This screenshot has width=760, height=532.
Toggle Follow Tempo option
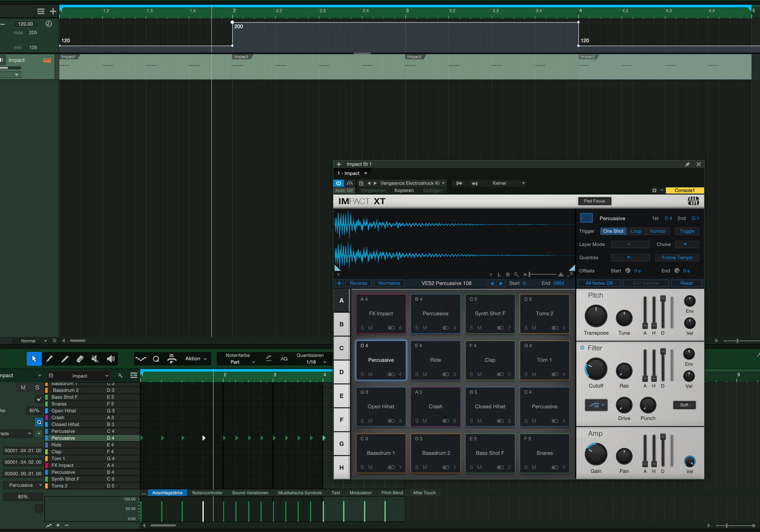[677, 258]
